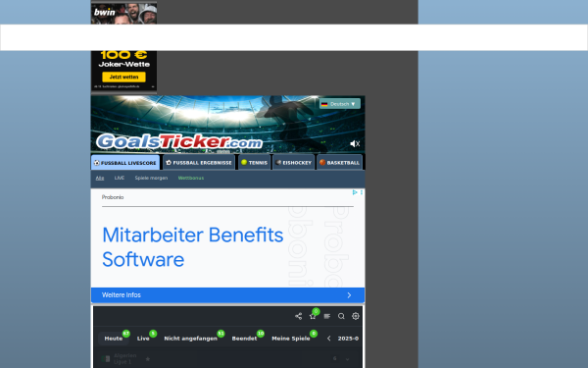Screen dimensions: 588x368
Task: Favorite Algerien Ligue 1 with the star
Action: [x=148, y=359]
